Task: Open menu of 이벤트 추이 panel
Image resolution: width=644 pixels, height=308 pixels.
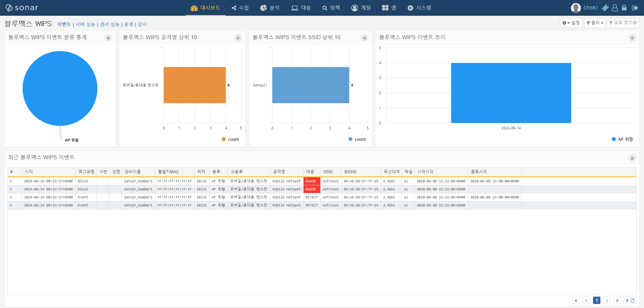Action: point(632,38)
